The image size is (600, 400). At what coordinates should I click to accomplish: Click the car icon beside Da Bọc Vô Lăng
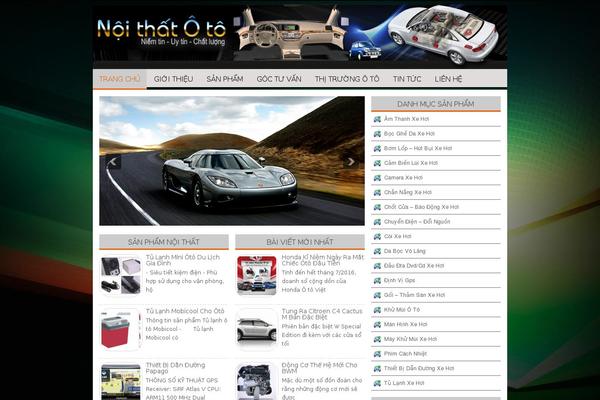click(377, 251)
